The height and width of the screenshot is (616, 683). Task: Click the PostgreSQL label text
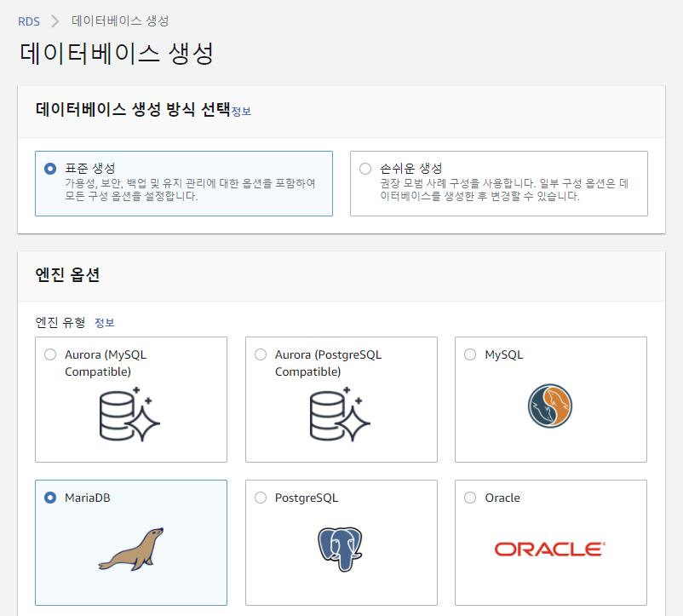[x=307, y=498]
